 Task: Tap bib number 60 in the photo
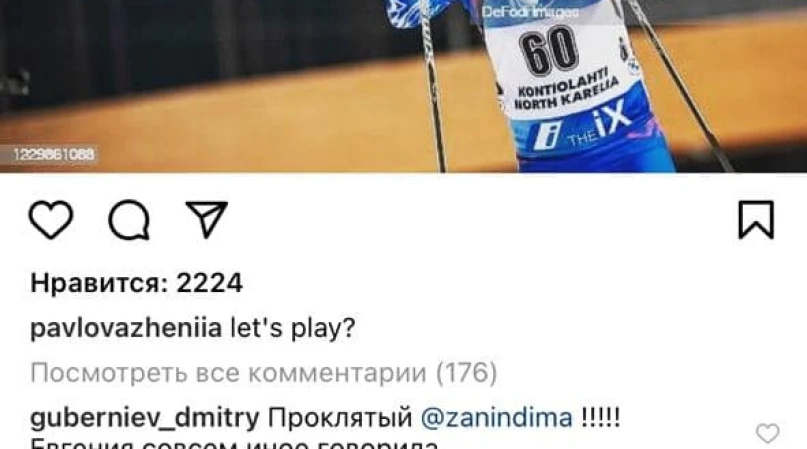pos(548,50)
